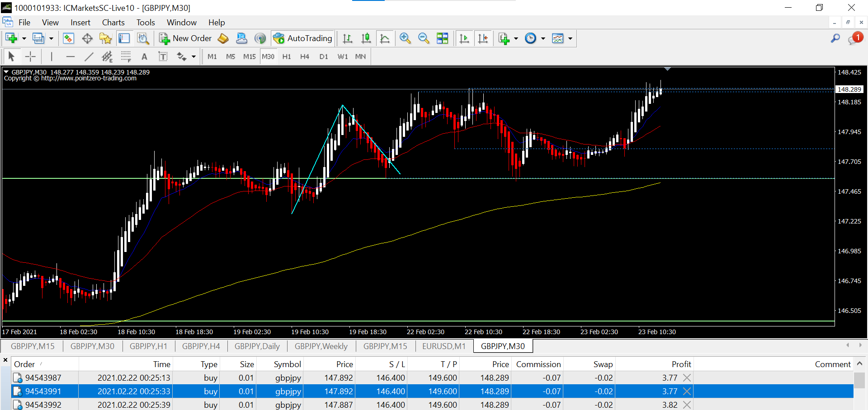The height and width of the screenshot is (410, 868).
Task: Open the Tools menu
Action: click(x=146, y=23)
